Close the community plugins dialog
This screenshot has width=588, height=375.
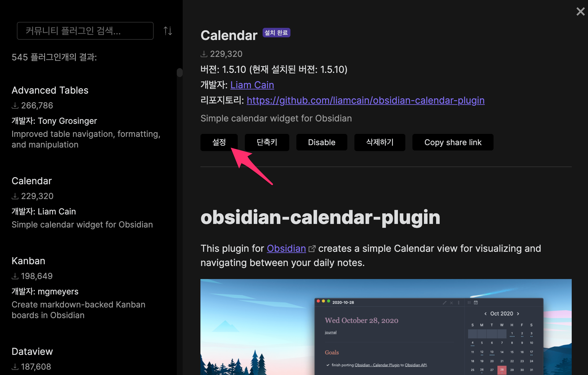coord(580,12)
